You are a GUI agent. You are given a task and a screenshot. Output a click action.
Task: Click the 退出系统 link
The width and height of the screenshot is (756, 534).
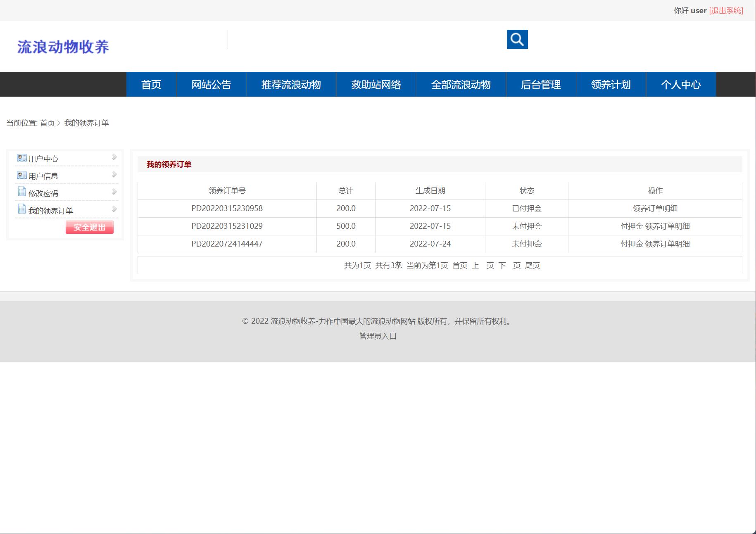tap(725, 11)
